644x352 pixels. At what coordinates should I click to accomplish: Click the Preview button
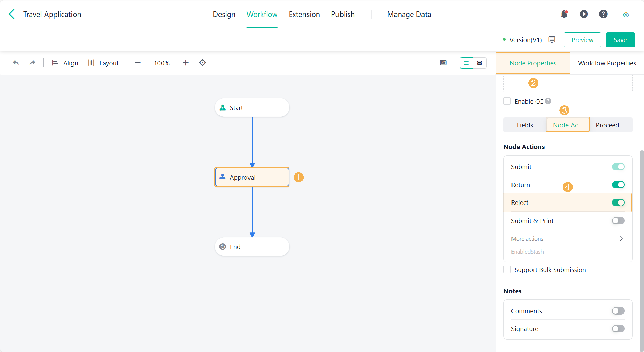582,40
